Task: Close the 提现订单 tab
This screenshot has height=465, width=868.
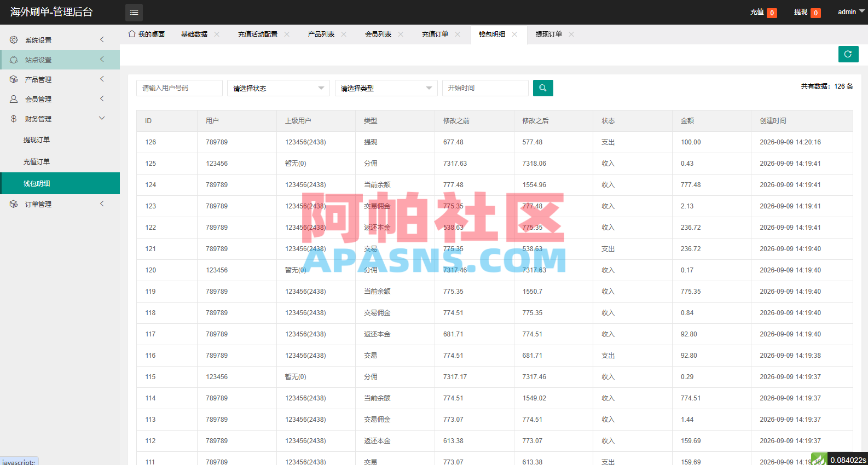Action: click(571, 34)
